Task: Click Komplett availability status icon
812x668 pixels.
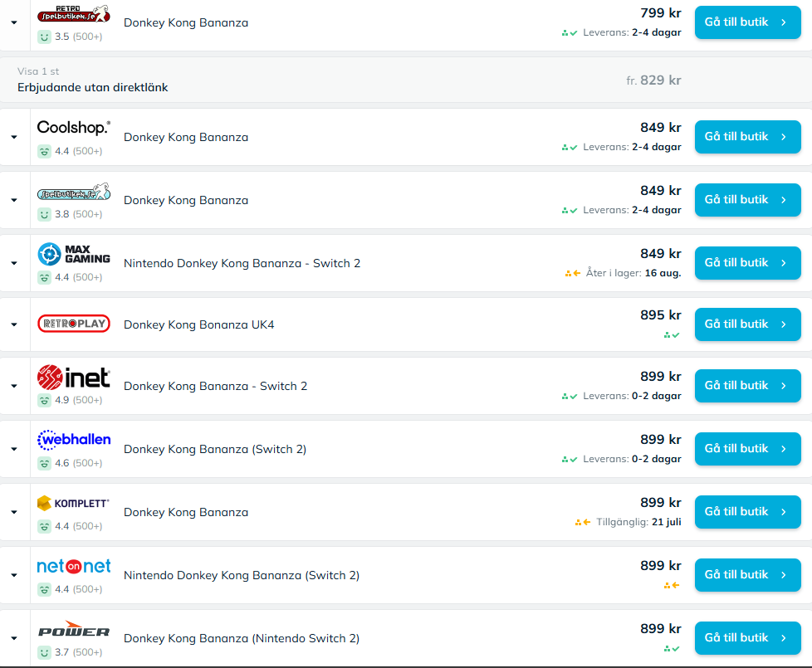Action: pyautogui.click(x=583, y=523)
